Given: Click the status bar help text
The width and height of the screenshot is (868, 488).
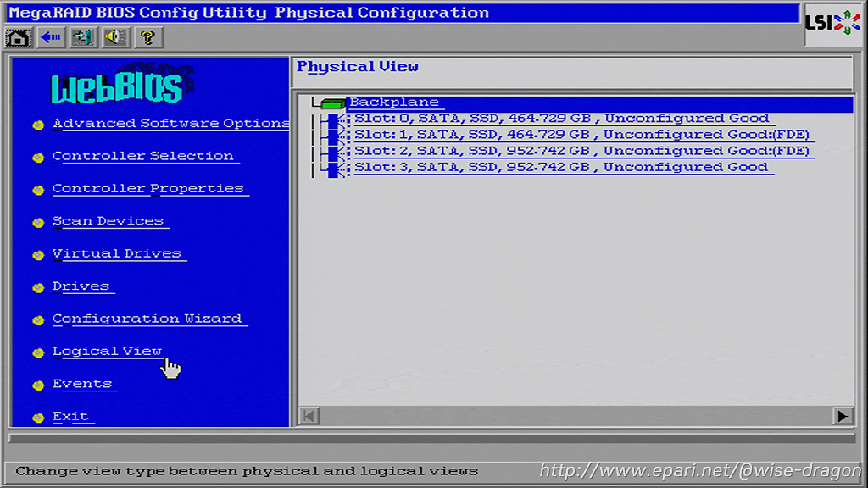Looking at the screenshot, I should click(247, 471).
